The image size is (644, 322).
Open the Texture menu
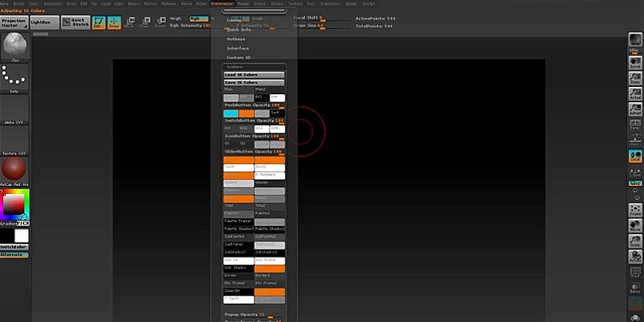pos(295,4)
